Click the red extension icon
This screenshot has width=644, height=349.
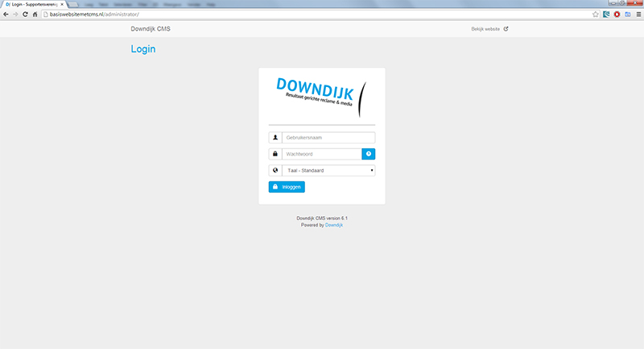pos(617,15)
